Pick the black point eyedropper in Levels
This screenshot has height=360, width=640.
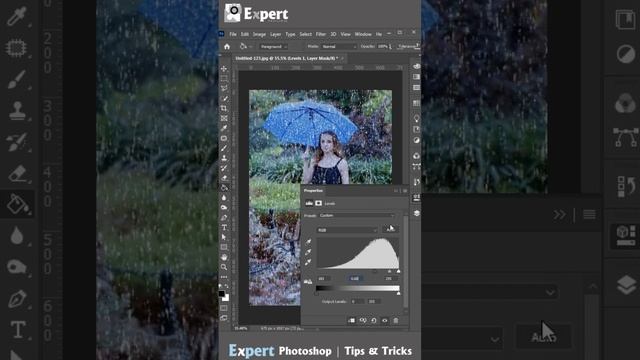point(308,242)
